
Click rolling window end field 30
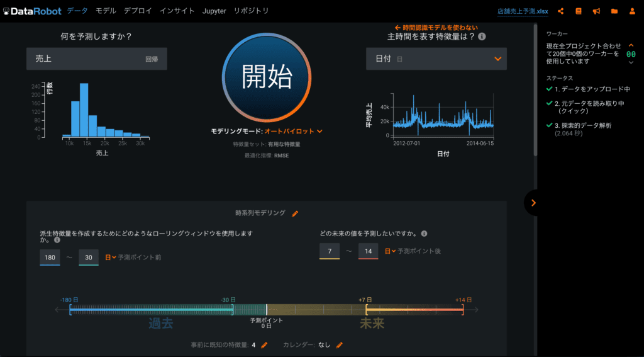pyautogui.click(x=88, y=258)
